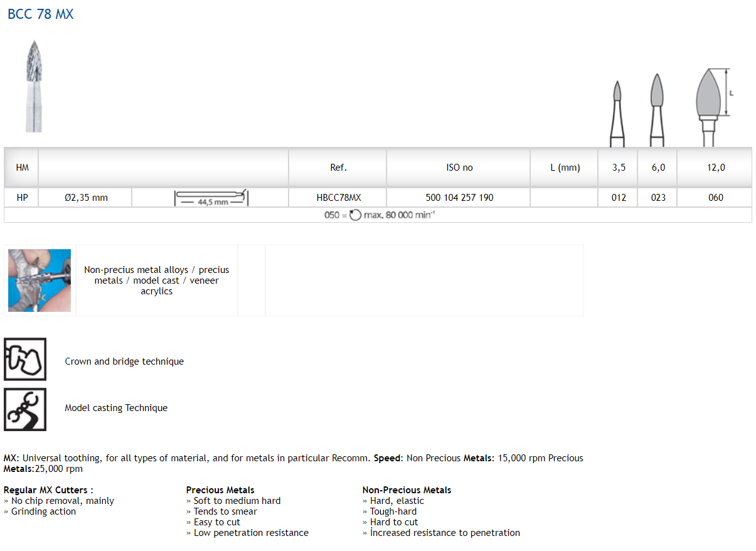The height and width of the screenshot is (551, 756).
Task: Click the Crown and bridge technique label
Action: [x=124, y=361]
